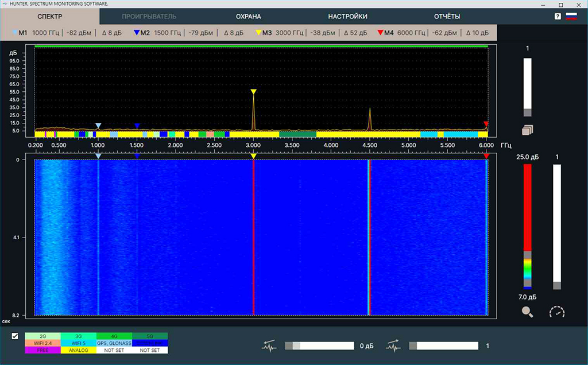Click the first NOT SET legend cell

[x=114, y=350]
